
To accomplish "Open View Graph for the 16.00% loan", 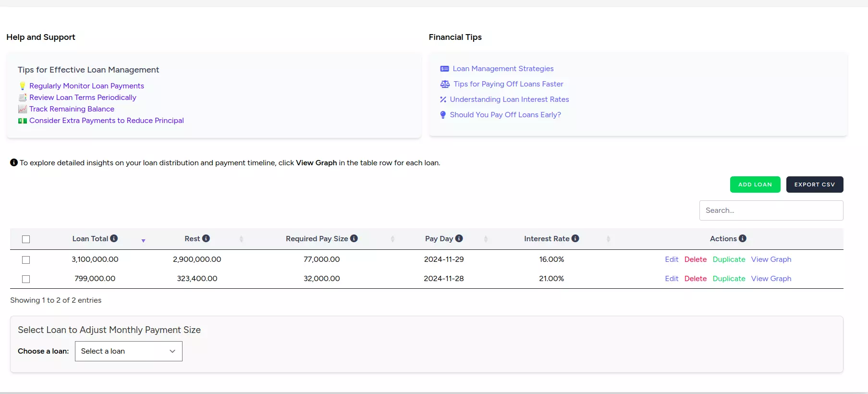I will coord(771,259).
